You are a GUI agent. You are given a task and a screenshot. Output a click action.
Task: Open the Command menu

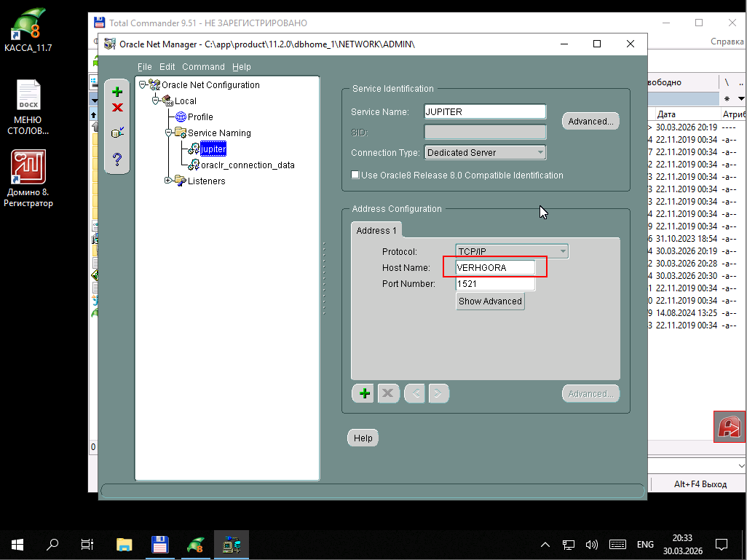[203, 67]
